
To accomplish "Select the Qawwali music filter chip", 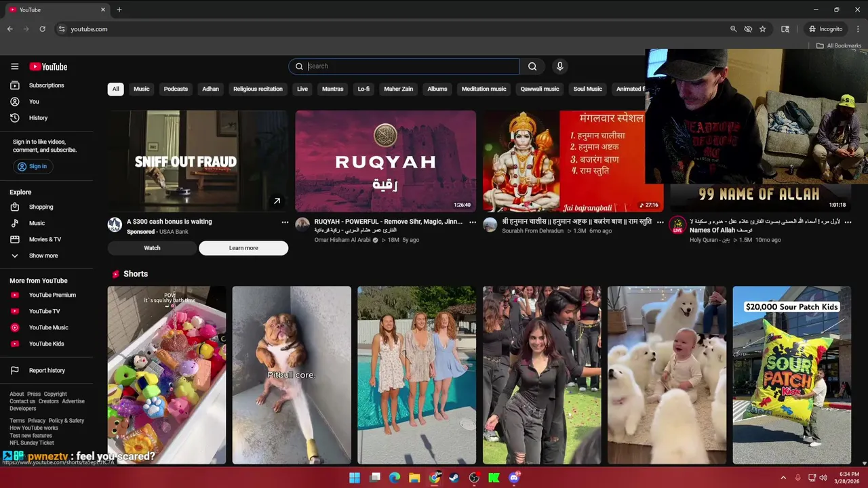I will (540, 89).
